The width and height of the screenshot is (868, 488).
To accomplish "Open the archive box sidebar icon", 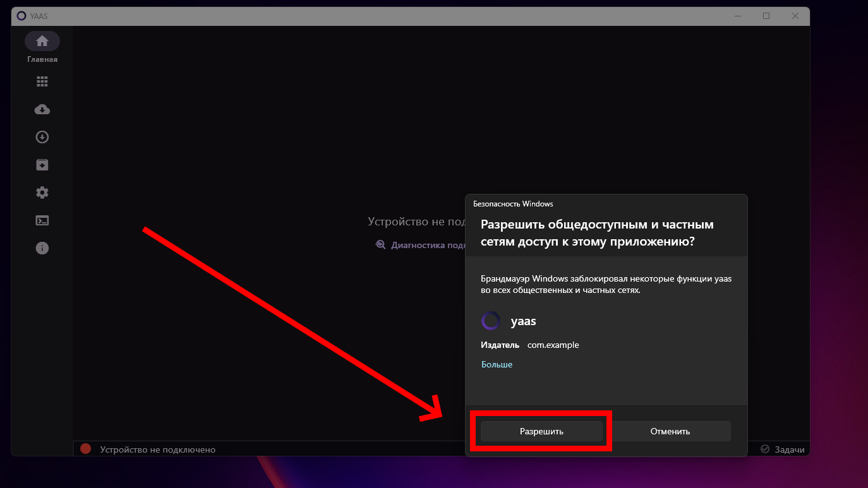I will coord(42,165).
